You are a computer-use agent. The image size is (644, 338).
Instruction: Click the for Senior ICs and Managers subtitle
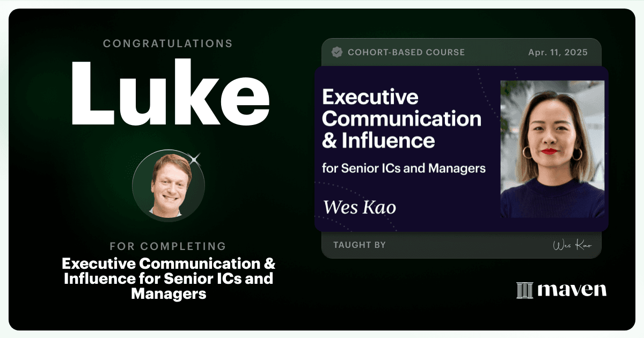[x=404, y=168]
